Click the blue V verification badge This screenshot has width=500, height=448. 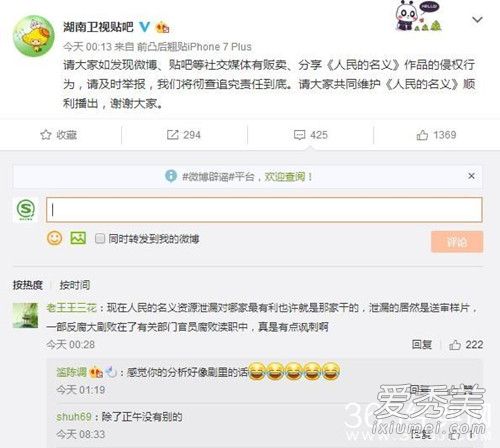(144, 27)
